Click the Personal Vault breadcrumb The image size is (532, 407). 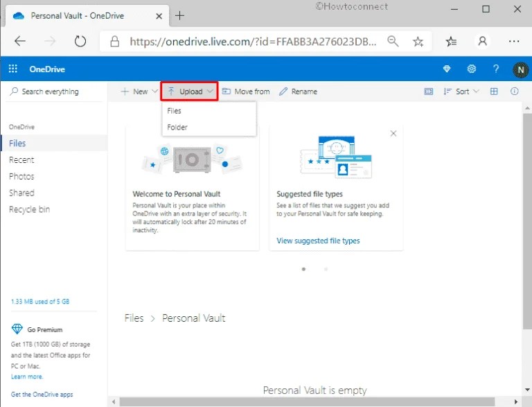click(193, 318)
